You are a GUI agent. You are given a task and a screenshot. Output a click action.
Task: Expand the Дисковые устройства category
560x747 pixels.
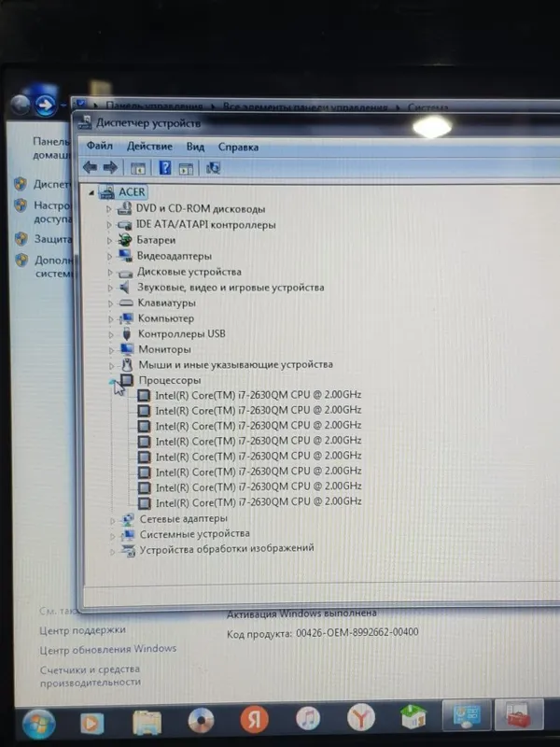coord(110,273)
